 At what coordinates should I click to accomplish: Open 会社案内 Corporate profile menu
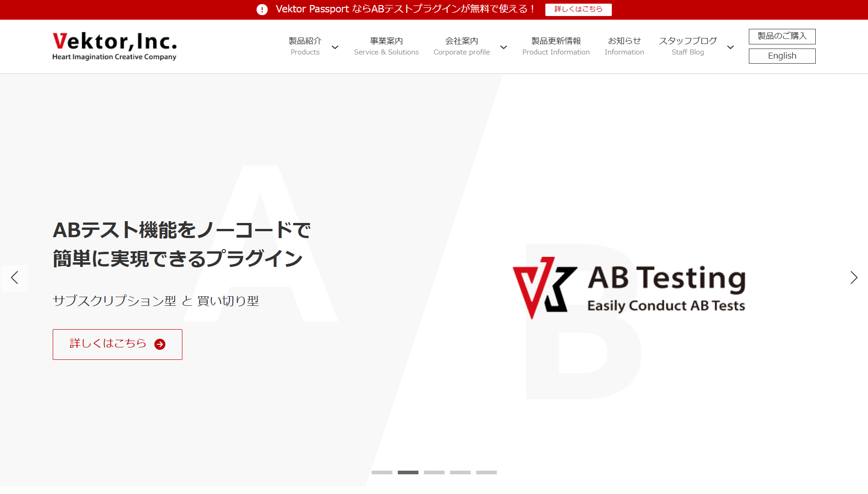[461, 46]
